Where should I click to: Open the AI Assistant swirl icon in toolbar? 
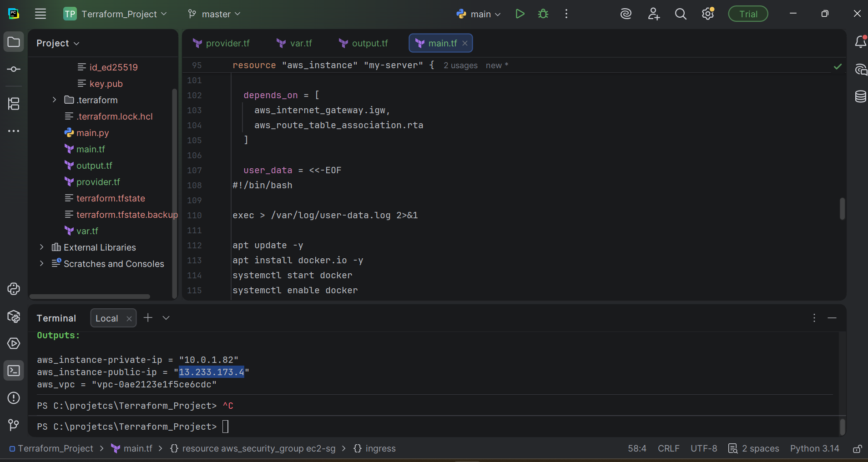626,14
